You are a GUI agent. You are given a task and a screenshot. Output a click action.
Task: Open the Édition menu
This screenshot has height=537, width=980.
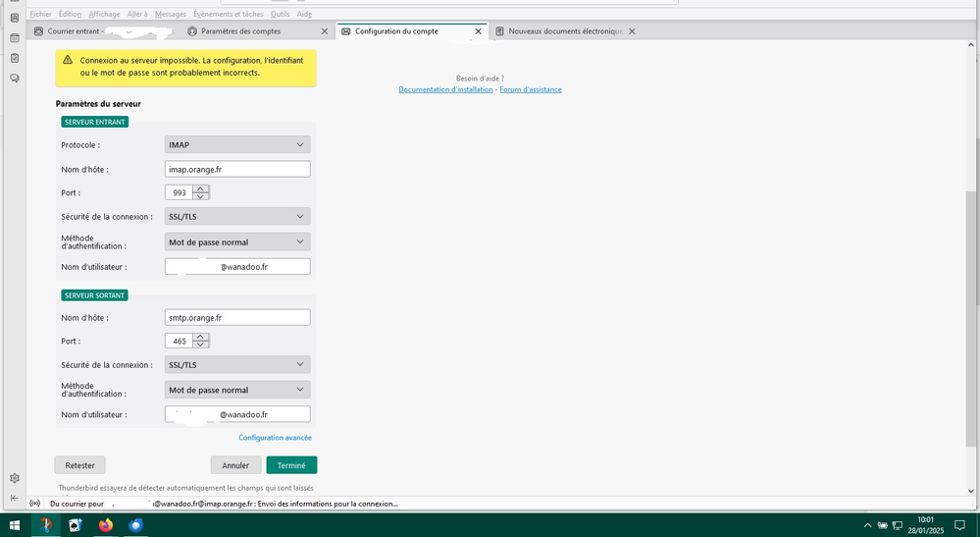[x=70, y=14]
